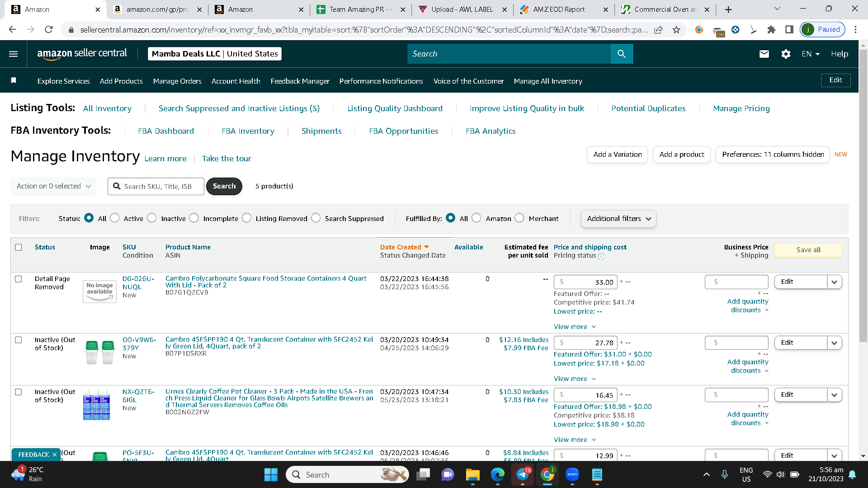Viewport: 868px width, 488px height.
Task: Open the EN language dropdown
Action: point(811,54)
